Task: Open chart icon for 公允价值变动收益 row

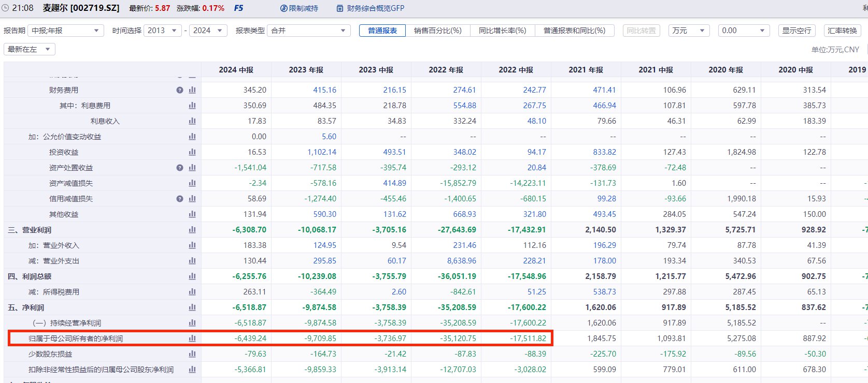Action: [192, 137]
